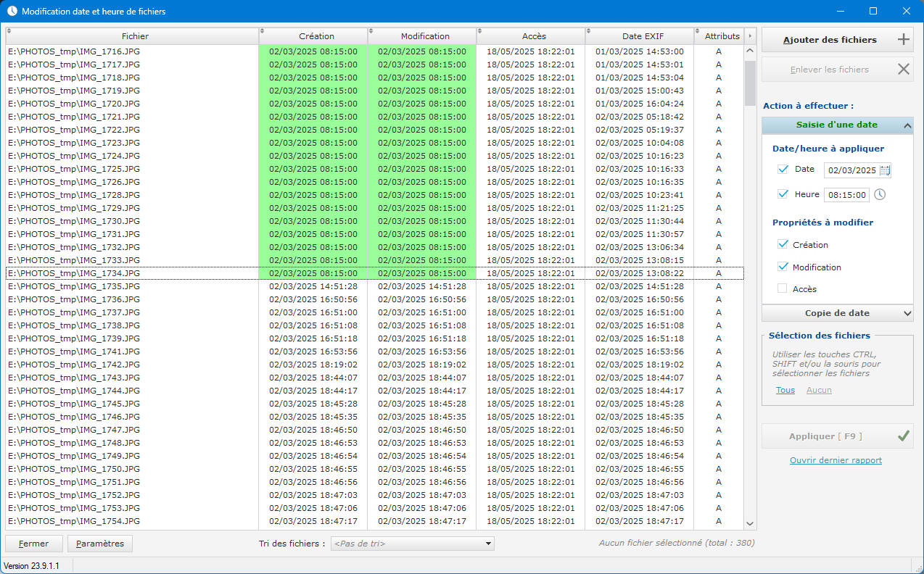Viewport: 924px width, 574px height.
Task: Click the scrollbar up arrow of file list
Action: tap(750, 52)
